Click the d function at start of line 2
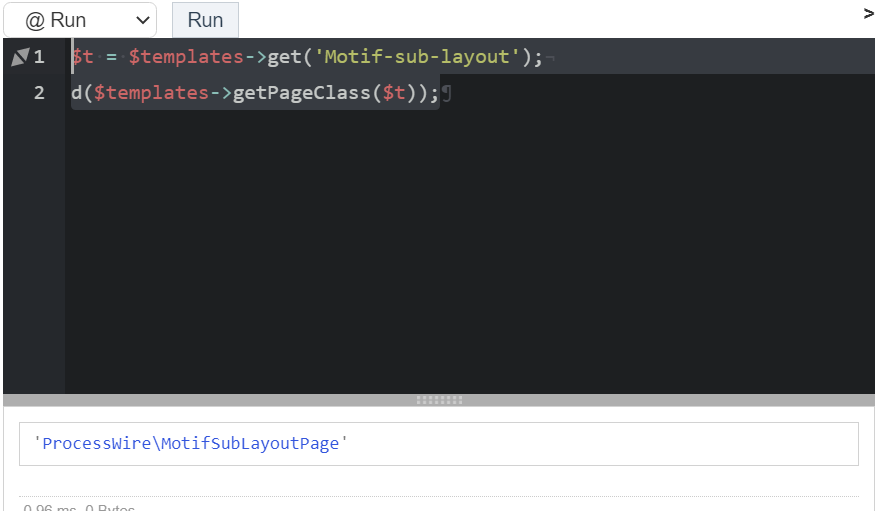 [x=76, y=93]
